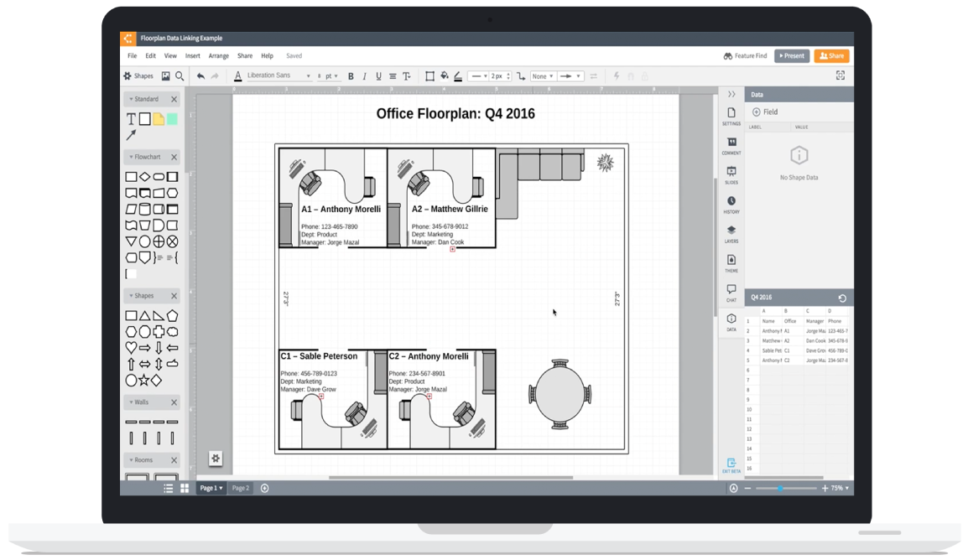Open the Comment dock panel

click(x=731, y=146)
